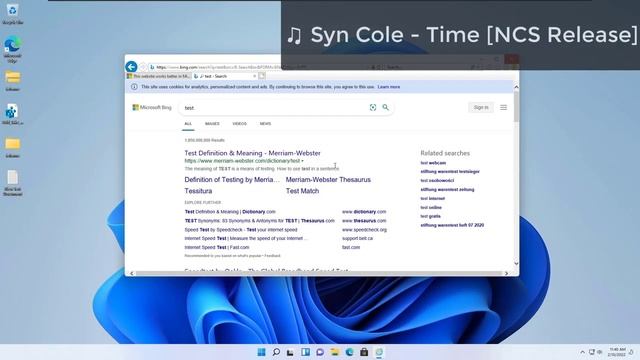The width and height of the screenshot is (640, 360).
Task: Click the network icon in system tray
Action: (x=591, y=352)
